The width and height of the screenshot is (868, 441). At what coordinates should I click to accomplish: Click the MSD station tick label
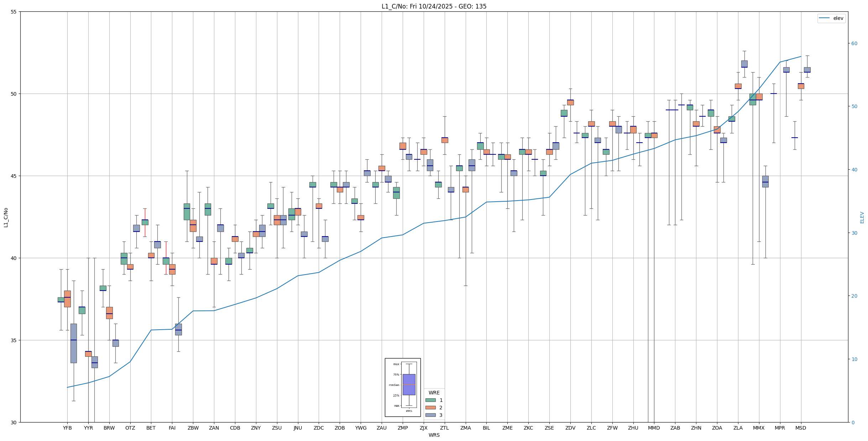coord(801,428)
